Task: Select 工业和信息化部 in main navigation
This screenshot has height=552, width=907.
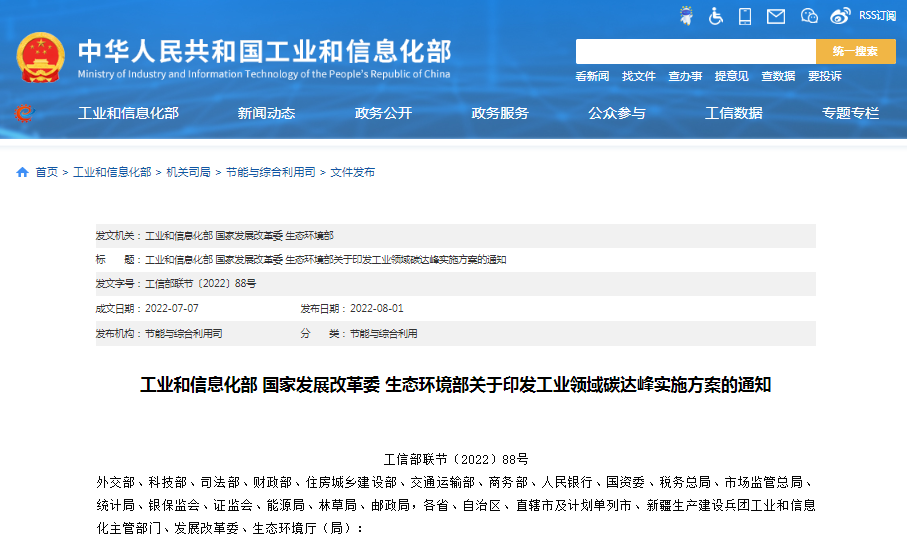Action: 128,113
